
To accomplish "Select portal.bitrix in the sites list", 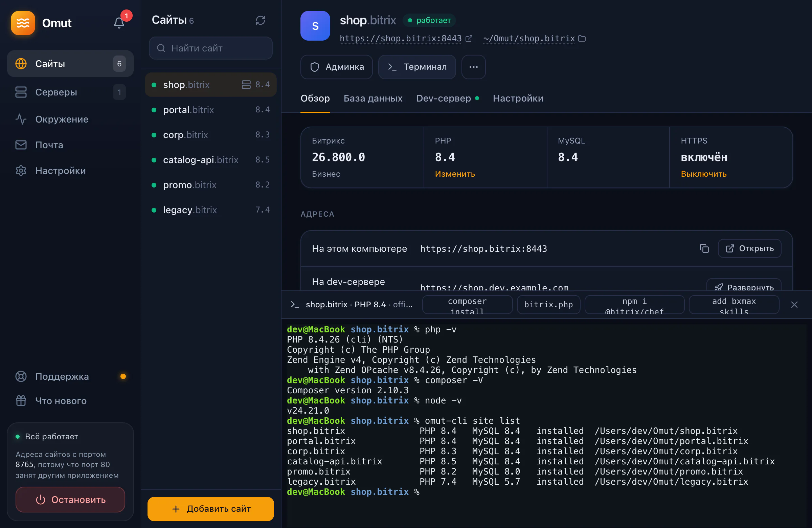I will coord(210,110).
